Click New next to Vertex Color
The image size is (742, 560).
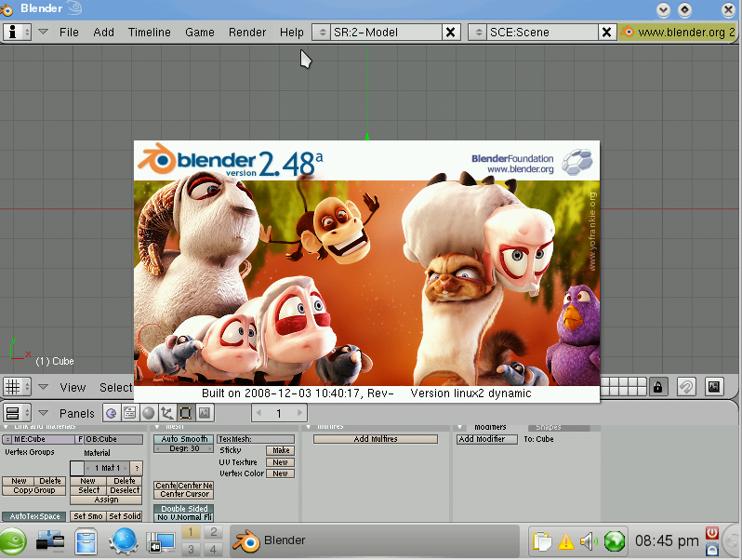click(x=280, y=473)
